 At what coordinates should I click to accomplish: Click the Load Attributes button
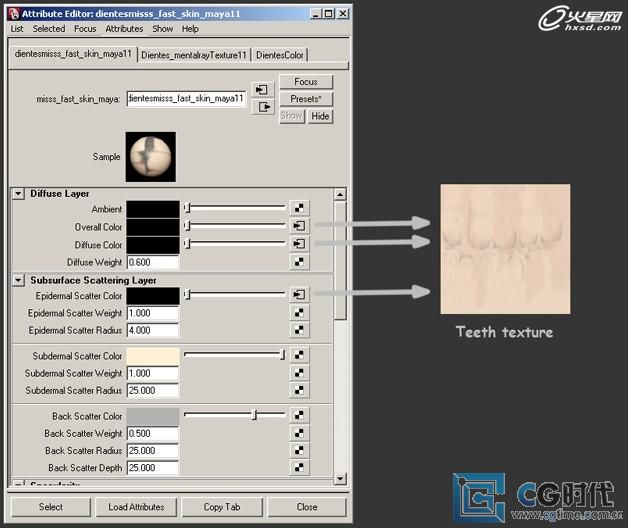tap(136, 507)
